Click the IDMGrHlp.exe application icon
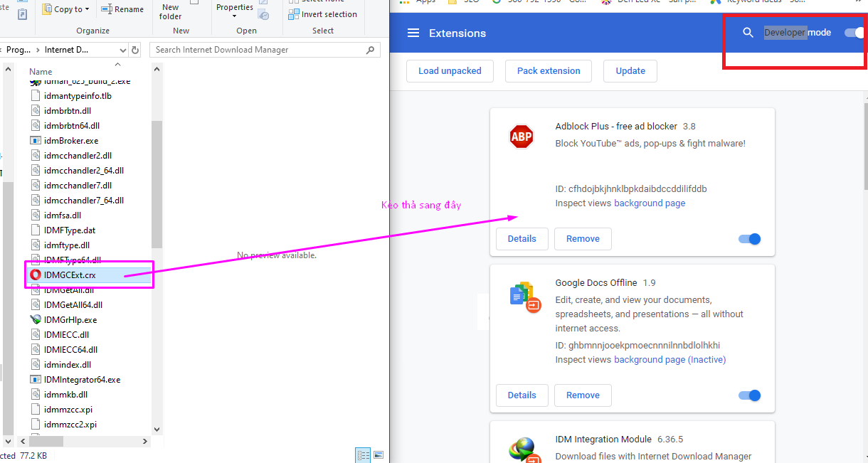 [x=36, y=320]
